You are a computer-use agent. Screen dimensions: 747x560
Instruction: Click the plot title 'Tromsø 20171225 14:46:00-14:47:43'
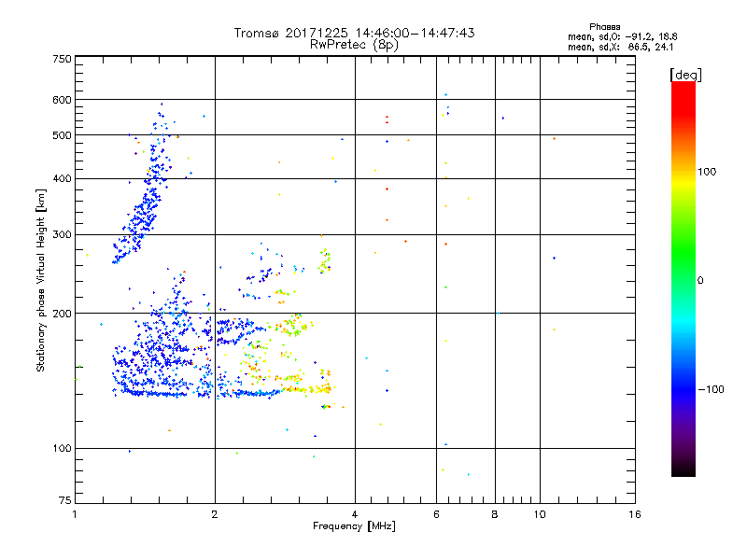click(x=354, y=33)
